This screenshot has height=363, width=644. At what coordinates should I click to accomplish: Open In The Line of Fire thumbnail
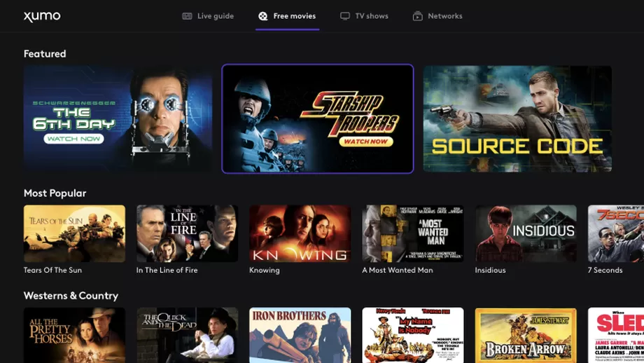tap(187, 233)
